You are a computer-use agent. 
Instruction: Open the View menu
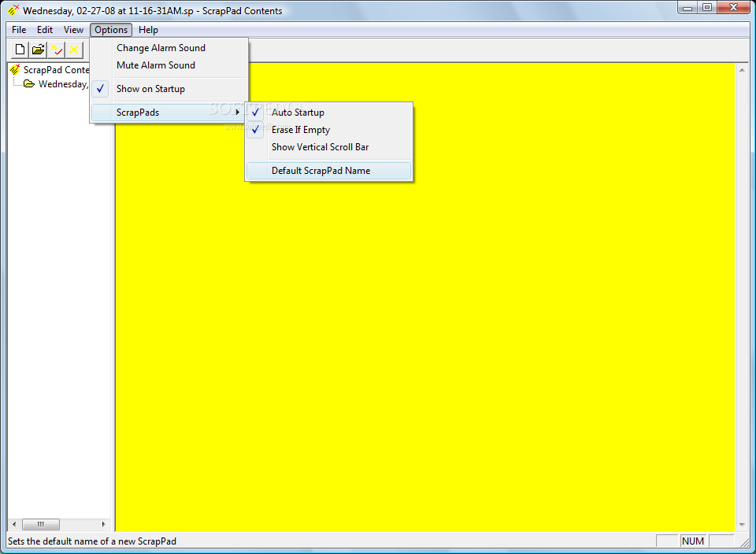click(x=73, y=30)
